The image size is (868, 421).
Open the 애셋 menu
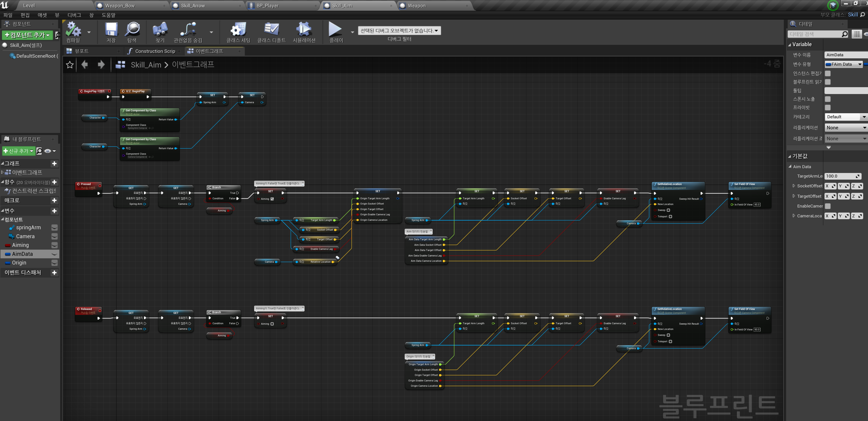(x=42, y=15)
